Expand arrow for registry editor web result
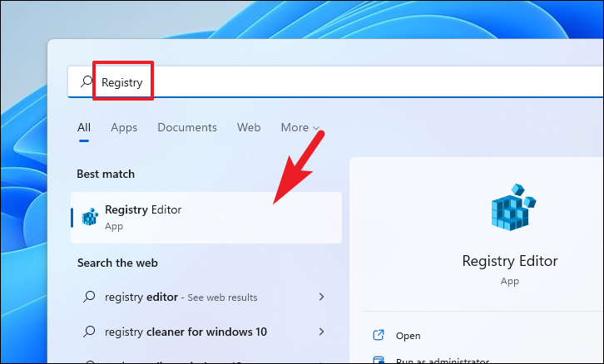This screenshot has width=604, height=364. click(x=321, y=297)
